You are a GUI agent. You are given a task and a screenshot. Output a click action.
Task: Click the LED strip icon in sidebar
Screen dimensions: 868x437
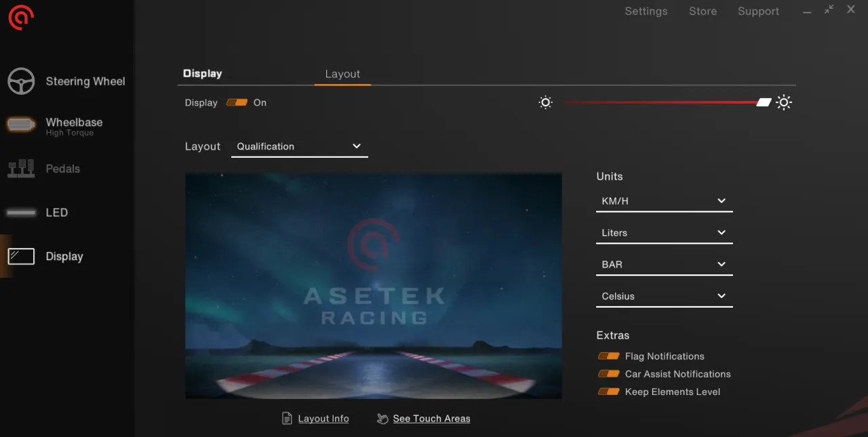coord(21,213)
